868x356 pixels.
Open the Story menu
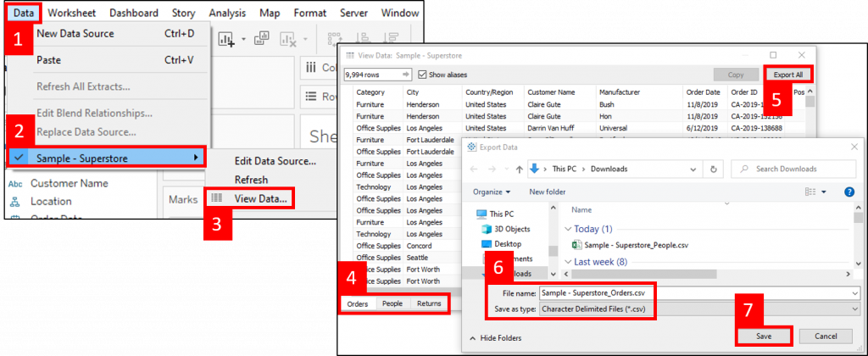pyautogui.click(x=183, y=13)
